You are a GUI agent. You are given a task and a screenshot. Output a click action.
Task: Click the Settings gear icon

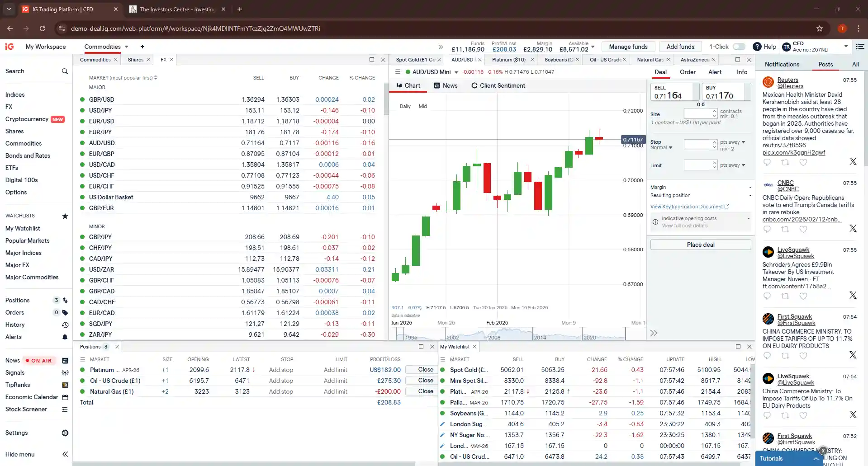[x=65, y=433]
